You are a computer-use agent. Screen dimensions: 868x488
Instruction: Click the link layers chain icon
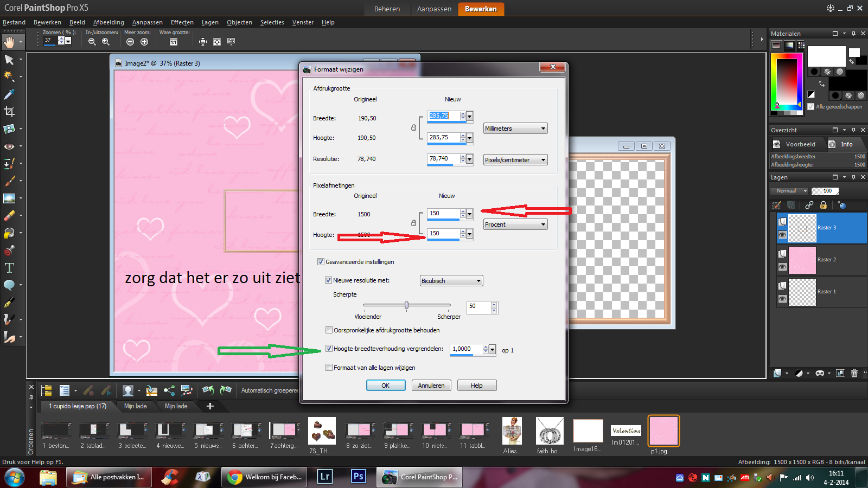click(809, 205)
